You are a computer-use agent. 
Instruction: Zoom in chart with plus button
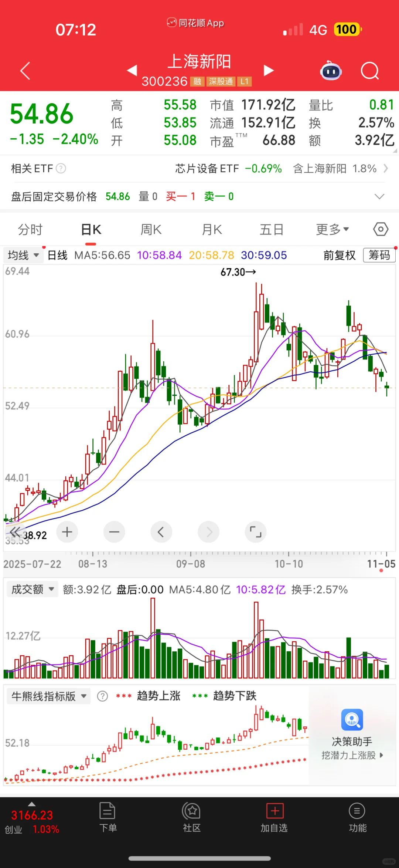click(67, 532)
